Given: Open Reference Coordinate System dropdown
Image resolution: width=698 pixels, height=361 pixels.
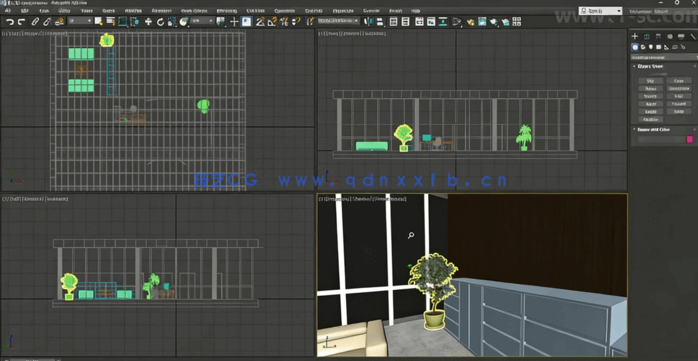Looking at the screenshot, I should tap(203, 21).
